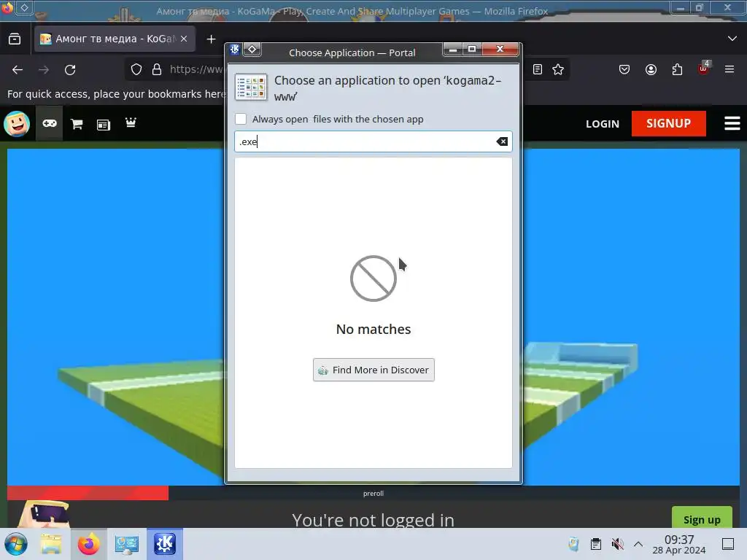This screenshot has width=747, height=560.
Task: Click the green Sign up button
Action: [x=702, y=518]
